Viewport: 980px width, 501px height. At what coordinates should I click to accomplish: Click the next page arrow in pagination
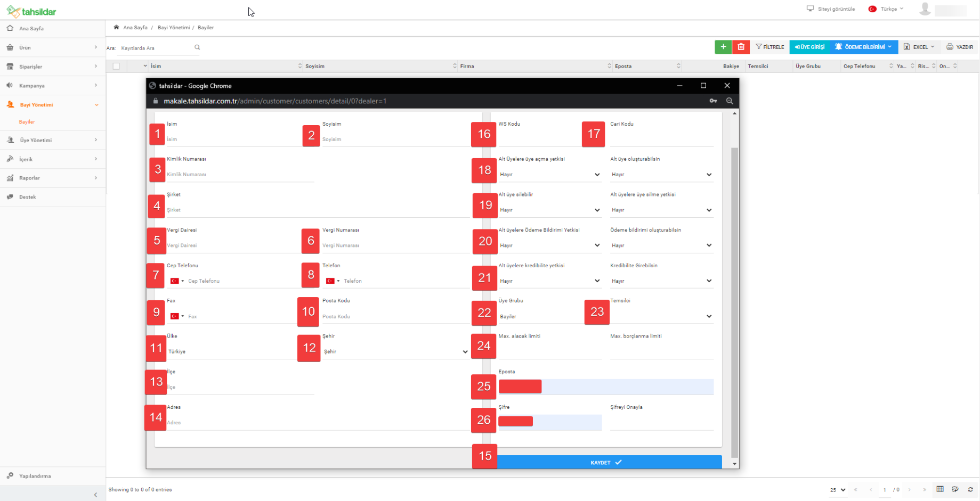pyautogui.click(x=910, y=490)
